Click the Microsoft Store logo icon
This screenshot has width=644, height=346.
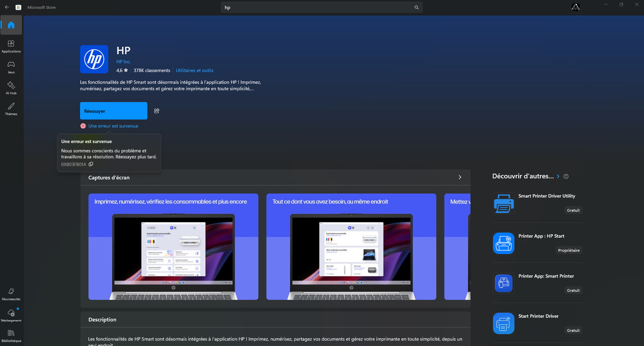(x=19, y=8)
